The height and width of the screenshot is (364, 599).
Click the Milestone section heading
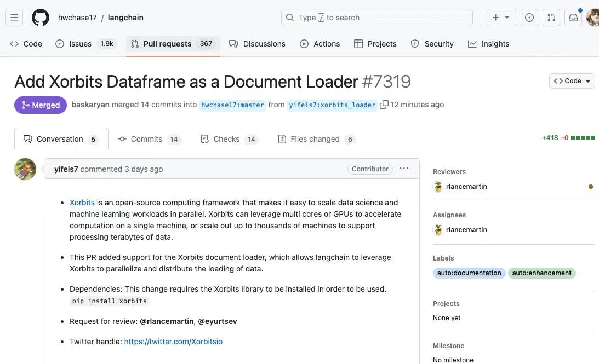click(x=448, y=346)
